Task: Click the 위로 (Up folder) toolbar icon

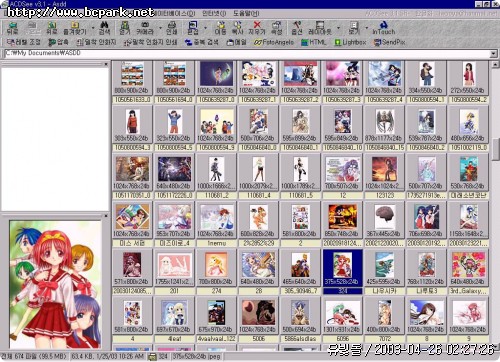Action: pos(52,28)
